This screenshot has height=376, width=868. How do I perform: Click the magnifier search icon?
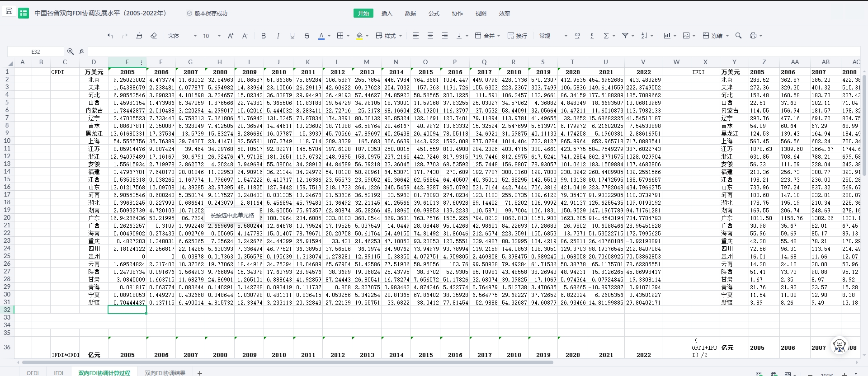pyautogui.click(x=739, y=36)
